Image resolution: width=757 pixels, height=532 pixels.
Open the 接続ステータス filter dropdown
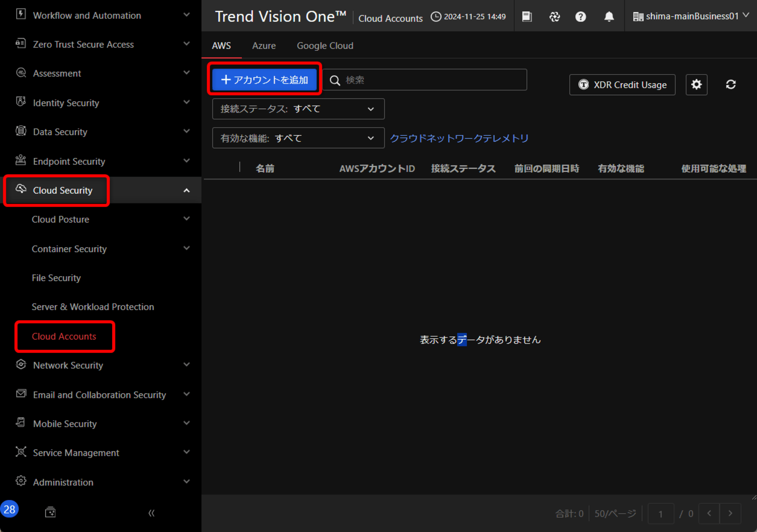click(298, 109)
